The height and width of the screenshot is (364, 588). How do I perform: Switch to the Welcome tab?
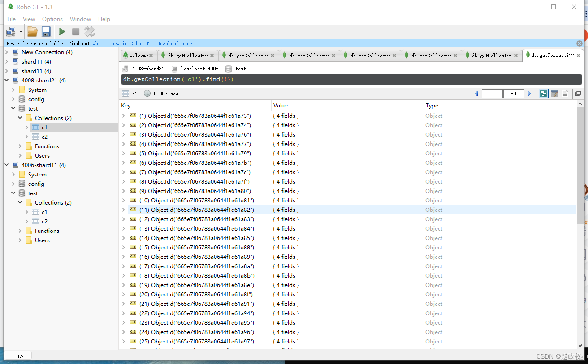click(x=138, y=55)
